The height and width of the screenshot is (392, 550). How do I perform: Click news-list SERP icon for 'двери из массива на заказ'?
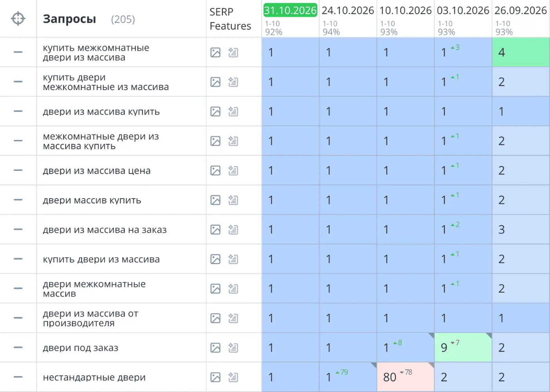(233, 229)
